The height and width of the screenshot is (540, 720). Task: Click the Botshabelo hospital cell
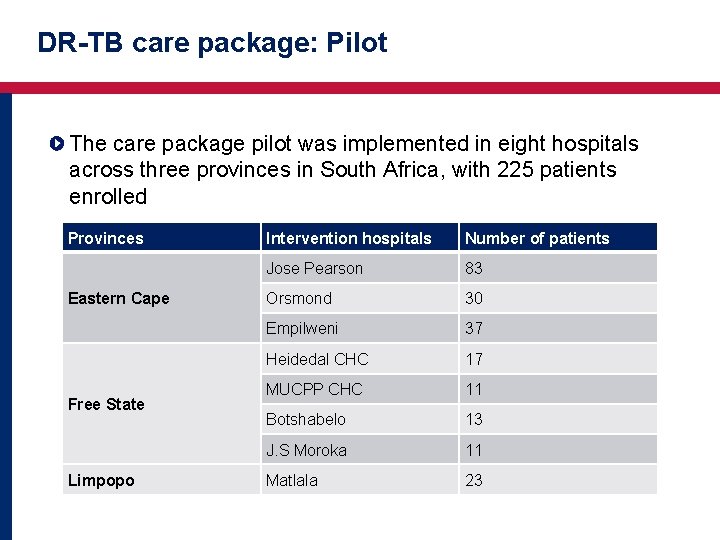pos(360,419)
